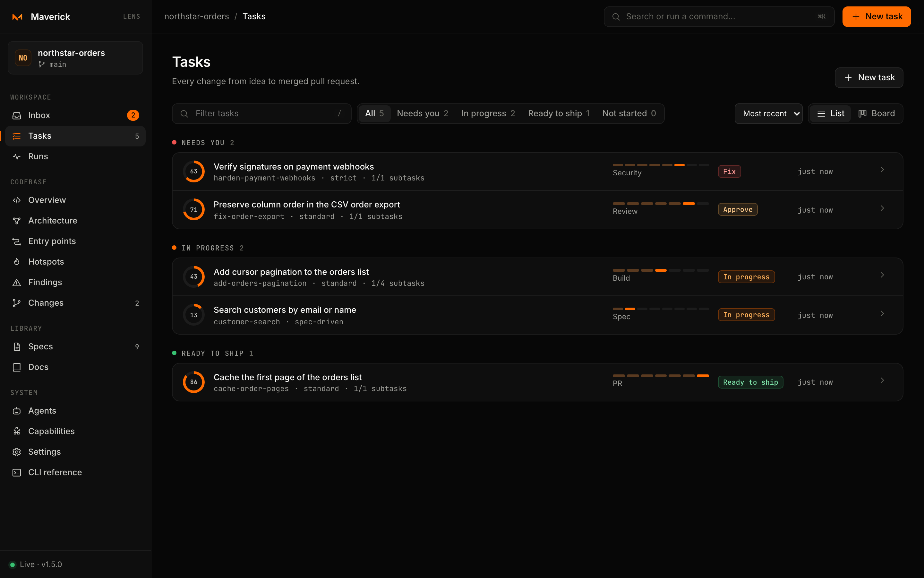924x578 pixels.
Task: Click the outlined New task button
Action: 868,78
